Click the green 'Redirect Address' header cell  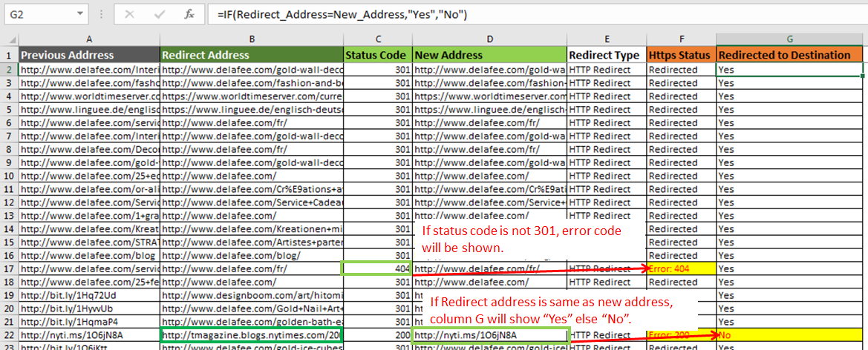[x=251, y=55]
